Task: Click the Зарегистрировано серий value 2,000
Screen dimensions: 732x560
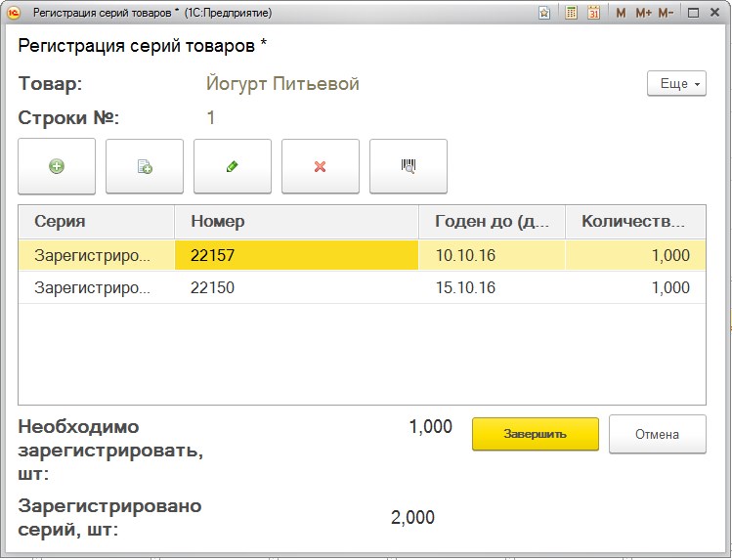Action: pyautogui.click(x=412, y=517)
